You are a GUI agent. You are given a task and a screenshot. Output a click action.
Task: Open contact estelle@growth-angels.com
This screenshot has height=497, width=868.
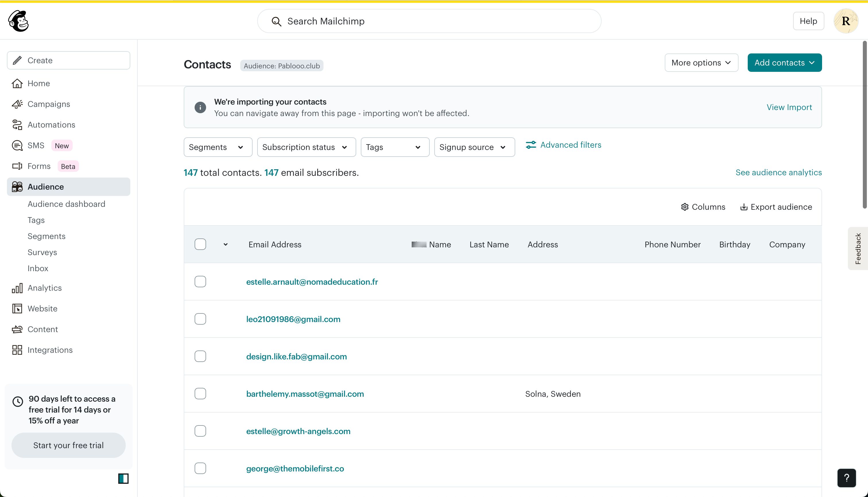(298, 431)
